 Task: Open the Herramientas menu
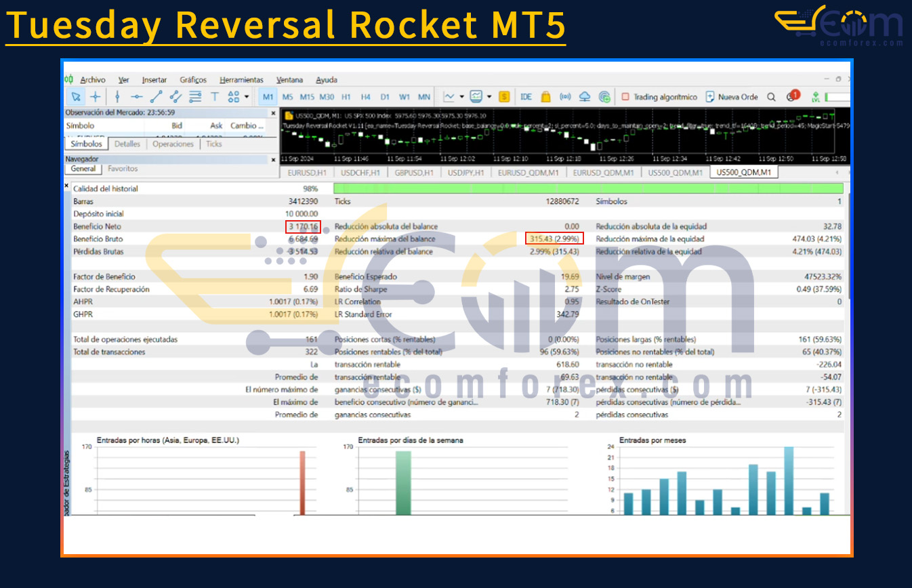pyautogui.click(x=242, y=79)
